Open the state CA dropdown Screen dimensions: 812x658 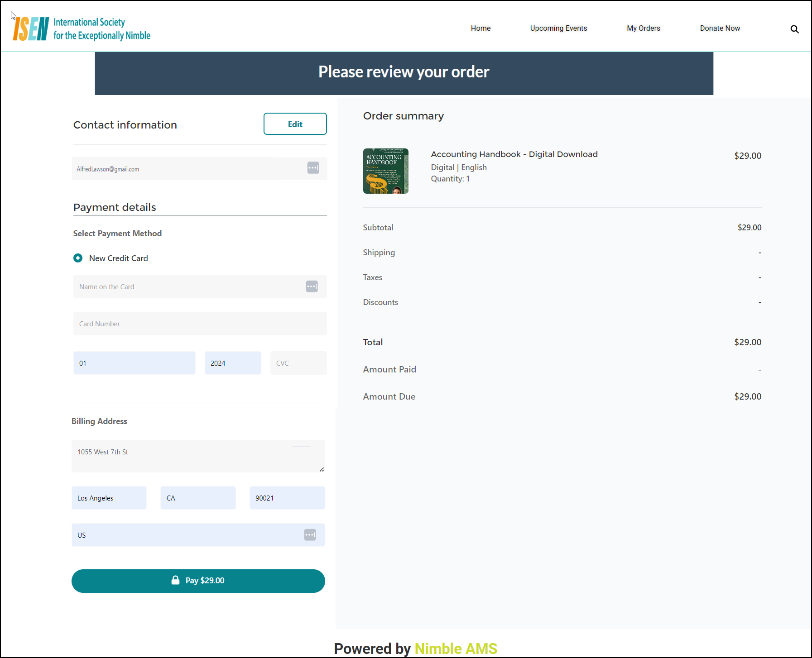click(198, 498)
